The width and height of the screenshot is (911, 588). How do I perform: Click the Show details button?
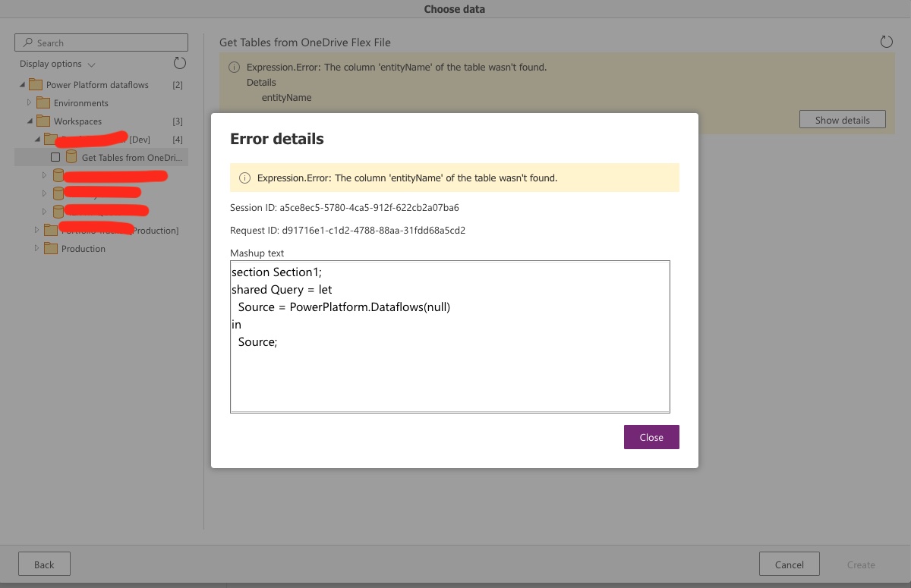[x=843, y=120]
